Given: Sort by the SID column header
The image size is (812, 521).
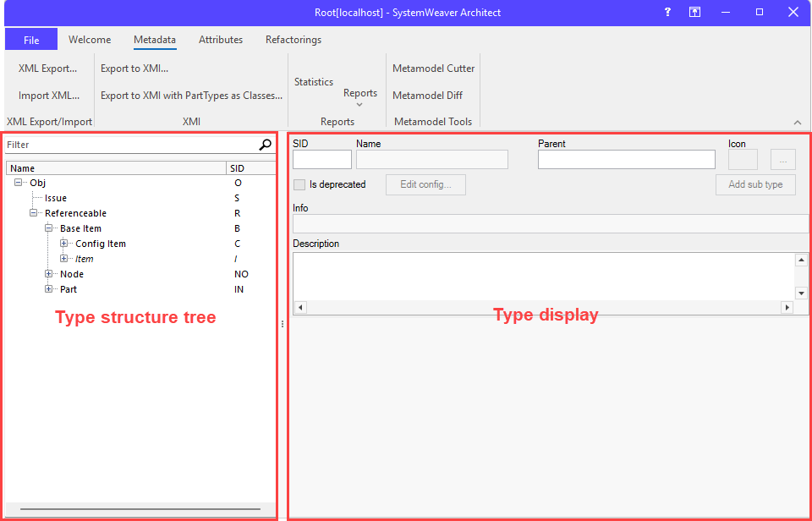Looking at the screenshot, I should [x=250, y=168].
